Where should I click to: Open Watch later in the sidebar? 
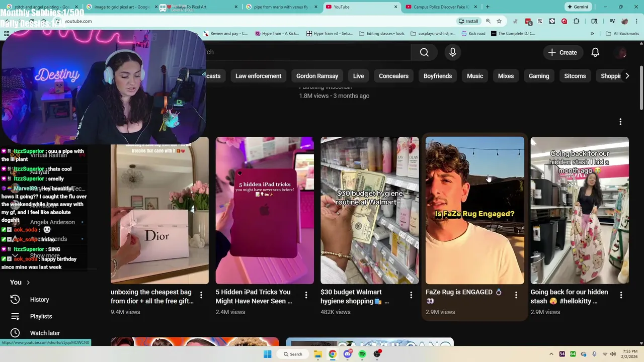coord(45,333)
